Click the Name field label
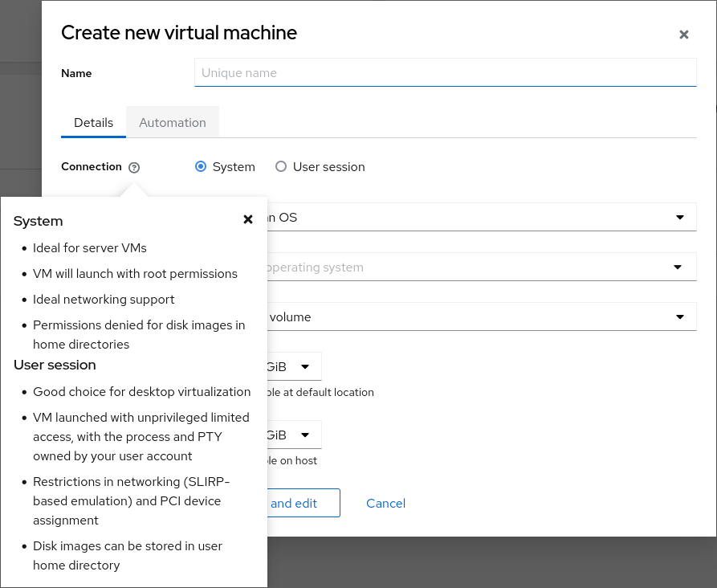The width and height of the screenshot is (717, 588). (76, 74)
